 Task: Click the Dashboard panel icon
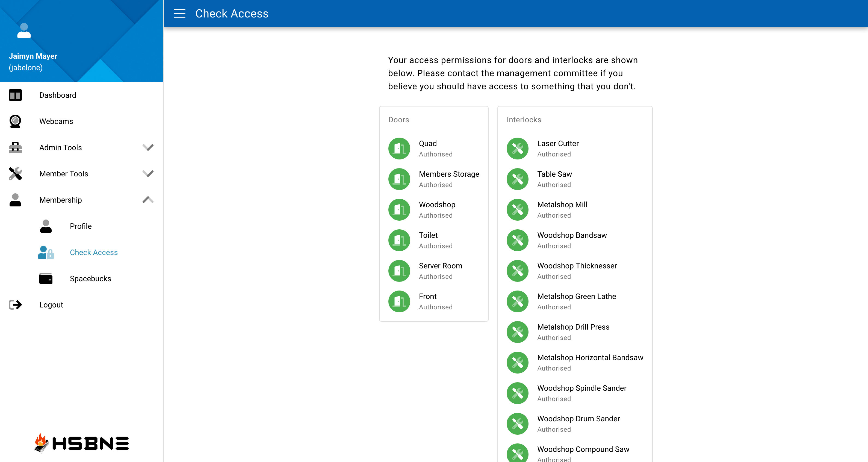tap(15, 95)
